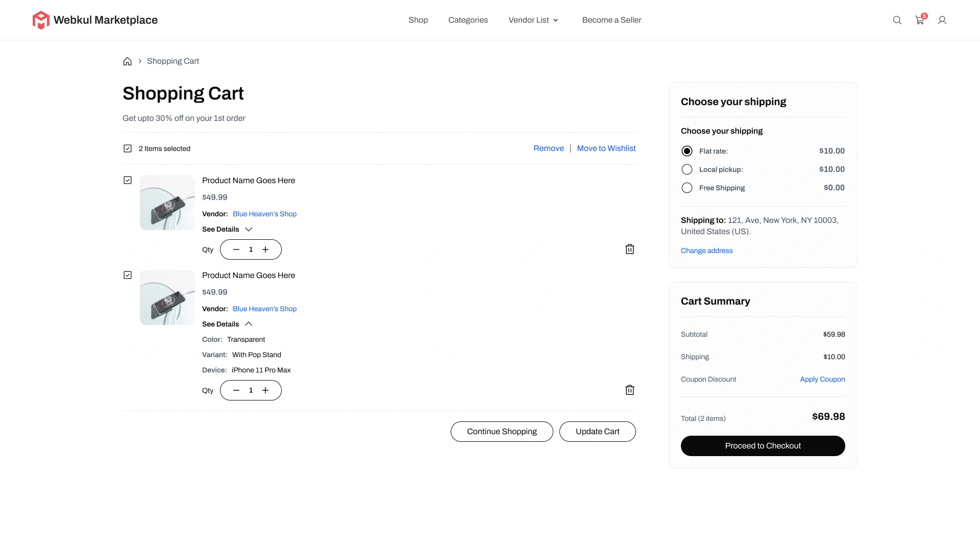The height and width of the screenshot is (551, 980).
Task: Click Remove selected items link
Action: point(549,148)
